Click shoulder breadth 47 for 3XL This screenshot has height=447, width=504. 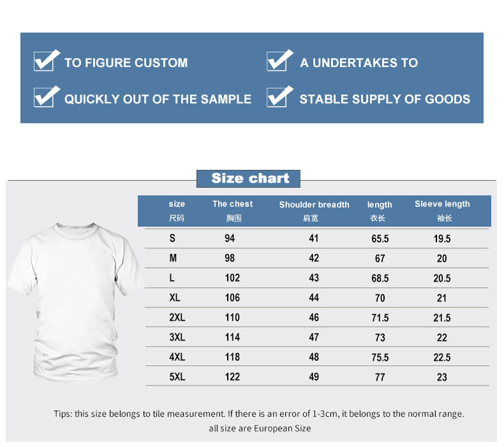tap(314, 337)
